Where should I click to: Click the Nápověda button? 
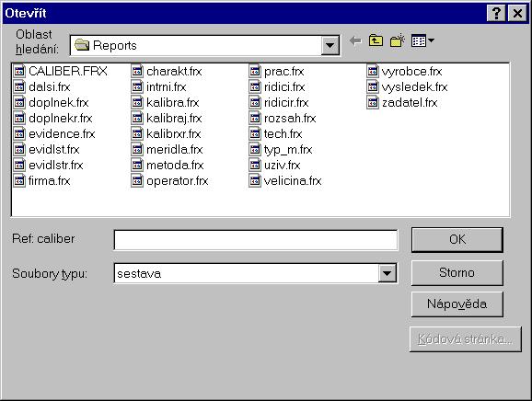point(457,304)
